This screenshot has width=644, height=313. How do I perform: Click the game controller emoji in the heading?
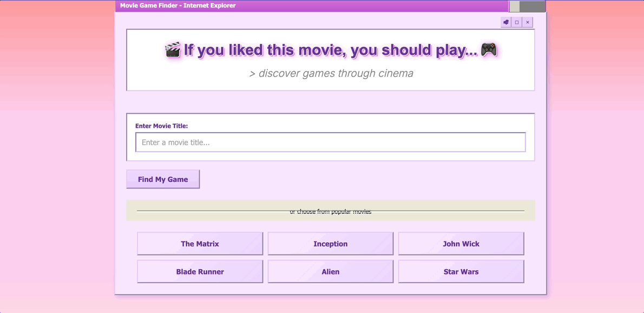coord(489,49)
